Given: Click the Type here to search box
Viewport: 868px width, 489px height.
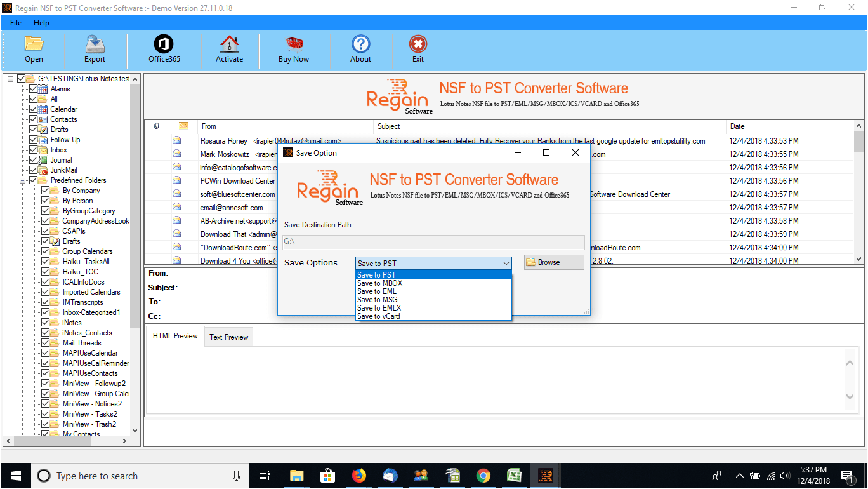Looking at the screenshot, I should 140,476.
